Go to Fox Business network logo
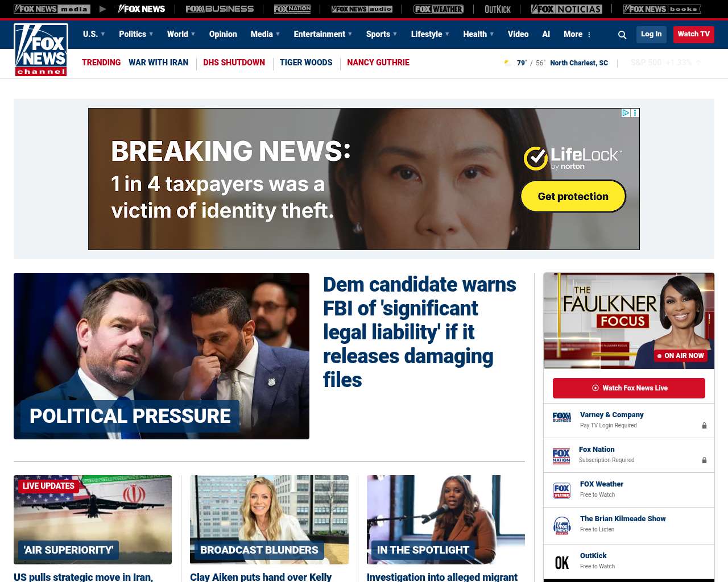The height and width of the screenshot is (582, 728). pyautogui.click(x=220, y=9)
